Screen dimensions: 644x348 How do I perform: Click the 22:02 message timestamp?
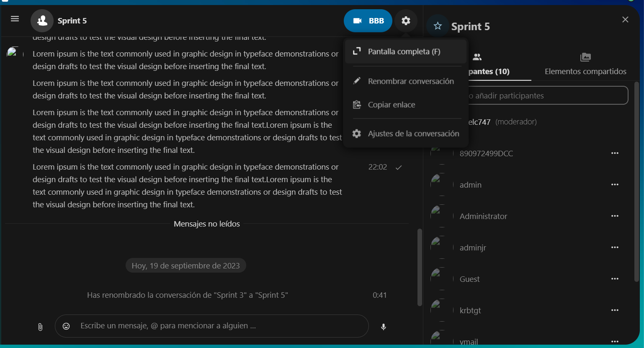click(378, 167)
